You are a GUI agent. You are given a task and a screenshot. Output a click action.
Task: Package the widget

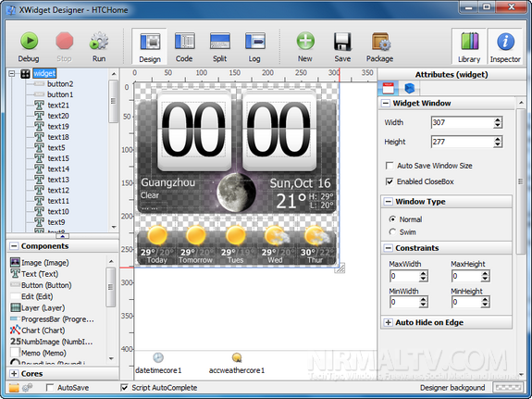[x=379, y=47]
